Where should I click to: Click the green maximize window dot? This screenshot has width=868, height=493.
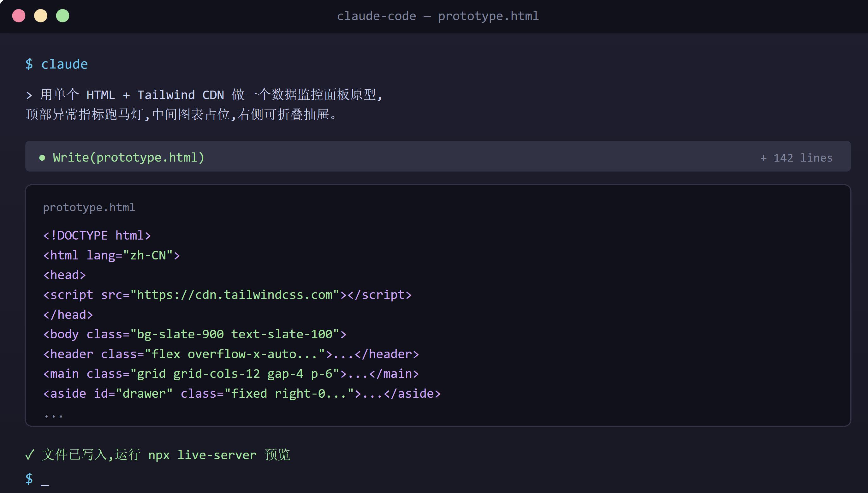[62, 16]
